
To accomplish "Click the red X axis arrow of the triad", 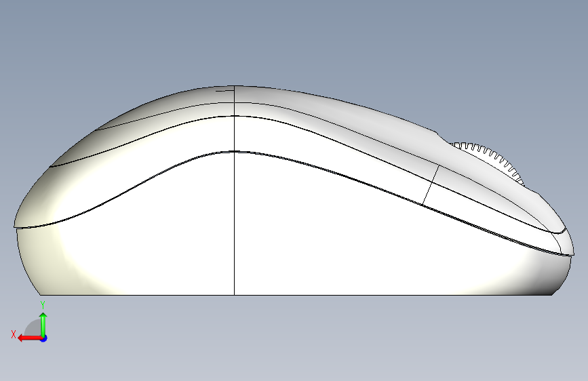I will point(30,338).
